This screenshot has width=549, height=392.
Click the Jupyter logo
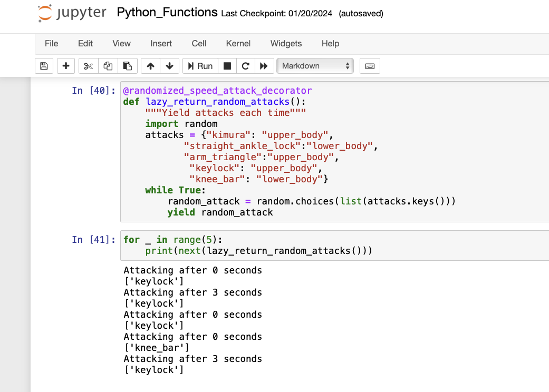(72, 13)
